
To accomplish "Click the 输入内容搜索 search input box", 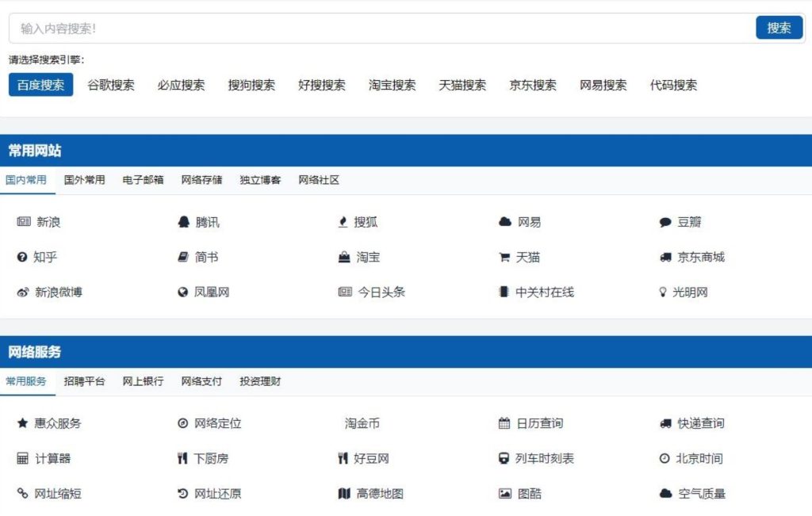I will 381,29.
